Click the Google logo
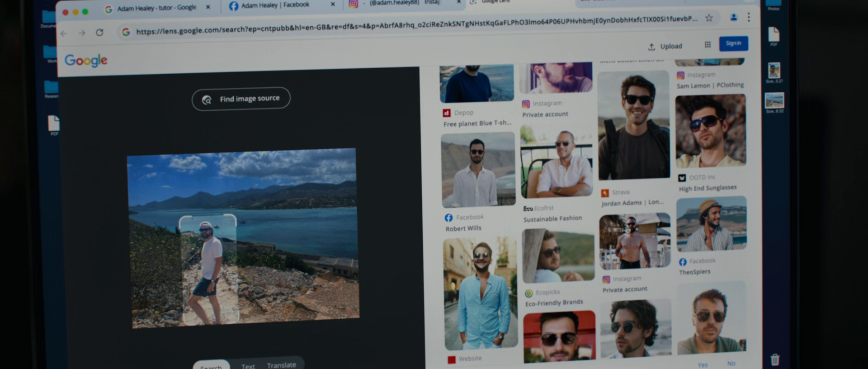 (x=86, y=60)
